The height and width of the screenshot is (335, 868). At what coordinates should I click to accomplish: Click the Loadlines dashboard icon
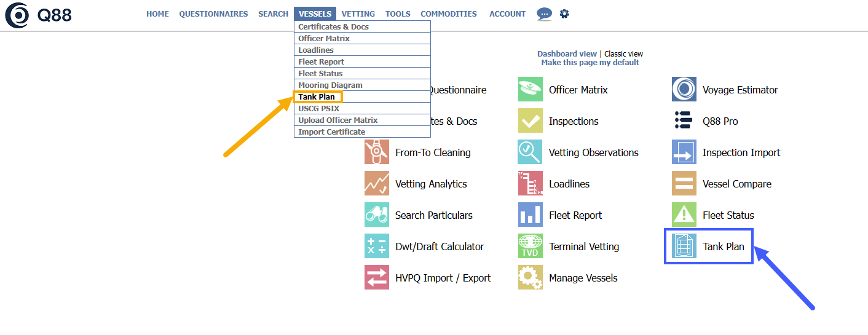531,184
